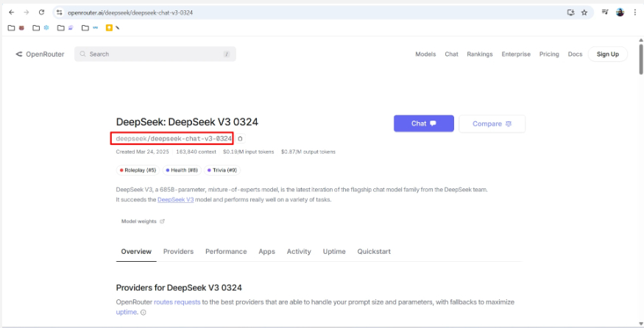Click the Health (#8) category tag
The width and height of the screenshot is (644, 328).
pos(182,170)
